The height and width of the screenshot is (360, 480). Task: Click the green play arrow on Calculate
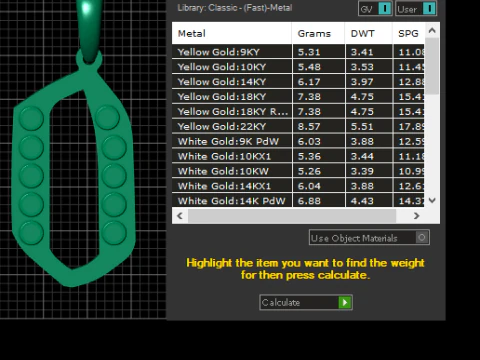[345, 302]
